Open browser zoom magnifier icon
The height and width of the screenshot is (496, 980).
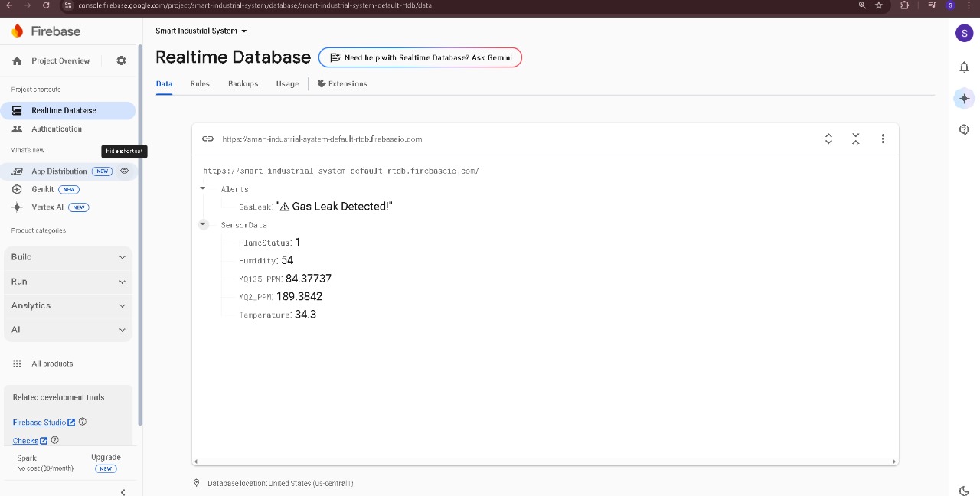coord(862,5)
